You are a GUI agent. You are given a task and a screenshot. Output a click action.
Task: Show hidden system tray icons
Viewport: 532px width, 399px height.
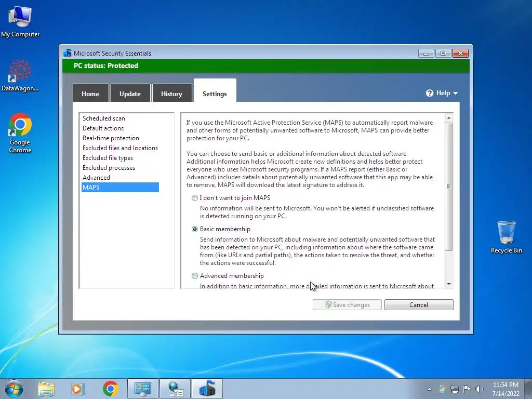click(429, 389)
